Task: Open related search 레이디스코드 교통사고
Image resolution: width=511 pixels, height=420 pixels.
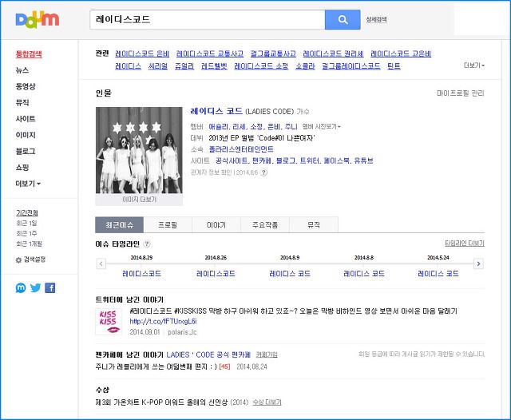Action: pyautogui.click(x=210, y=53)
